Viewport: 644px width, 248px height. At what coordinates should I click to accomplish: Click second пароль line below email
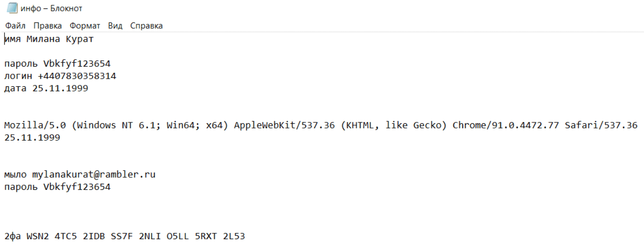tap(57, 187)
